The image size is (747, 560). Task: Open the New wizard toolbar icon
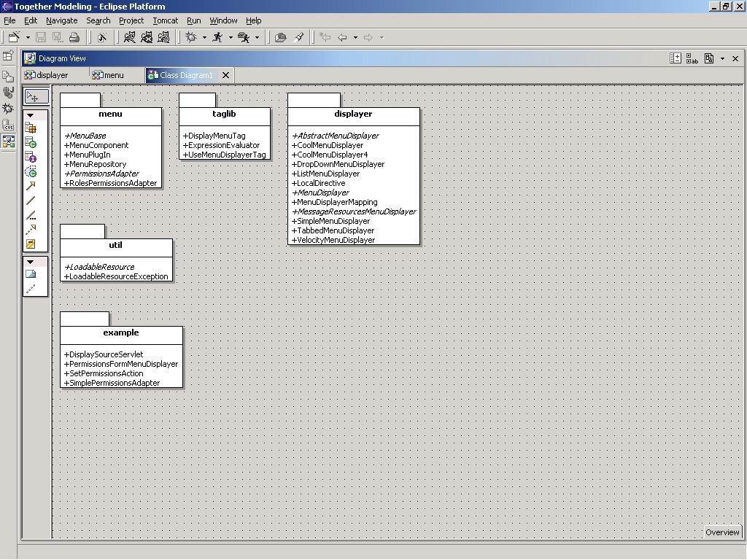click(14, 37)
